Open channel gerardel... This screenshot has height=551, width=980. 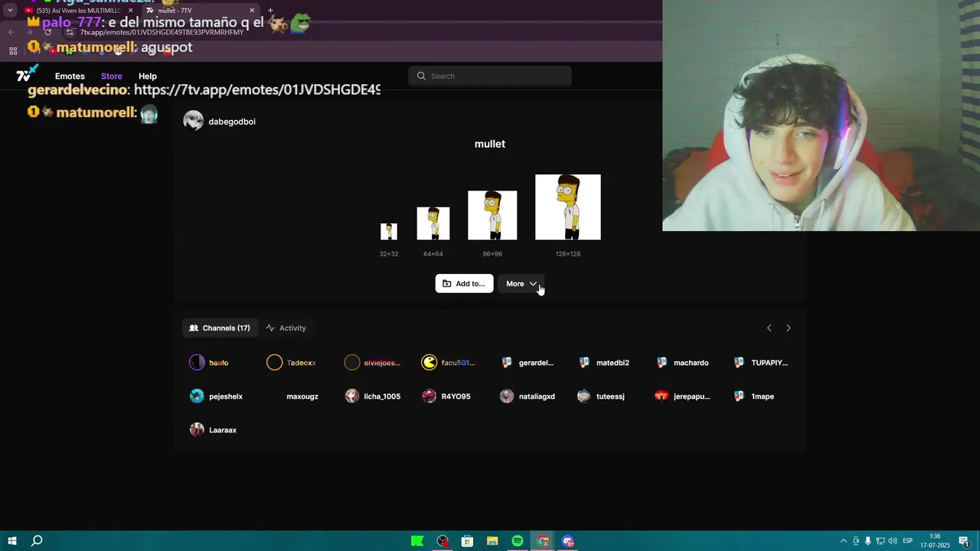tap(527, 363)
